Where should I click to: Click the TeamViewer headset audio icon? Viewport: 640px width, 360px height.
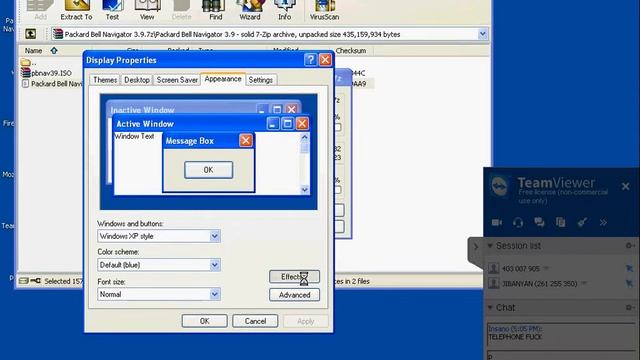pos(518,222)
